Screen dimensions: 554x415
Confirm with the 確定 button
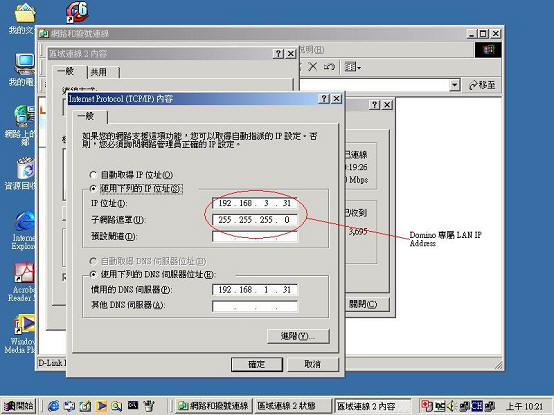[x=257, y=364]
